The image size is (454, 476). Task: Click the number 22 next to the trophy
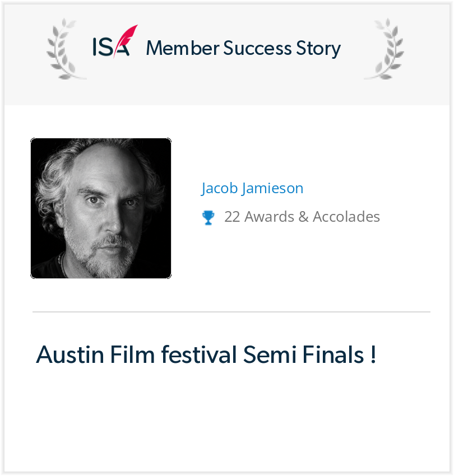click(232, 217)
